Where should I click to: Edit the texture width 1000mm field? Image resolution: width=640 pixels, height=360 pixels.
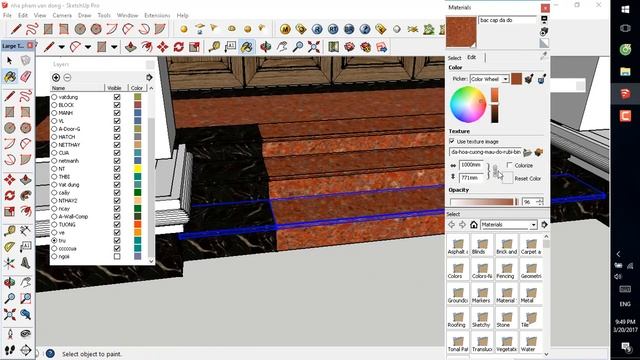coord(471,164)
